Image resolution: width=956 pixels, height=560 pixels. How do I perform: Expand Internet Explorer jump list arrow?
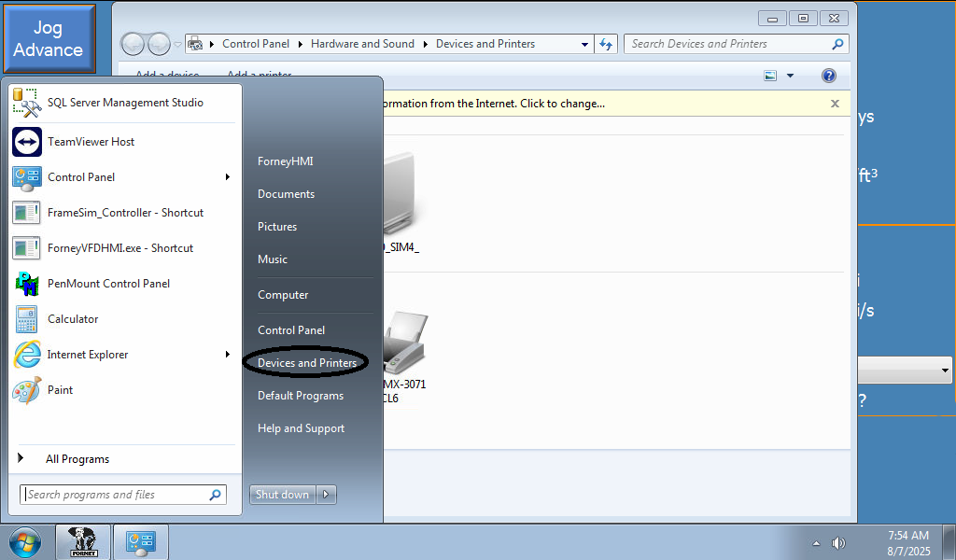228,355
